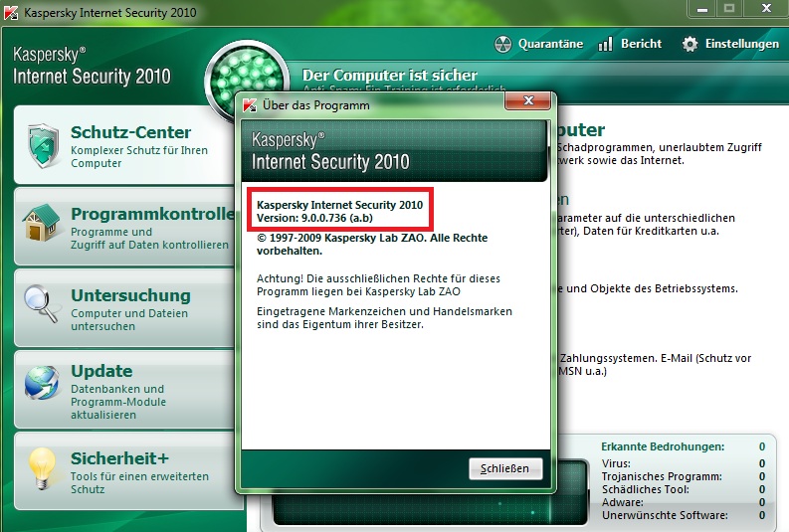Click the Sicherheit+ light bulb icon
Image resolution: width=789 pixels, height=532 pixels.
click(x=42, y=468)
